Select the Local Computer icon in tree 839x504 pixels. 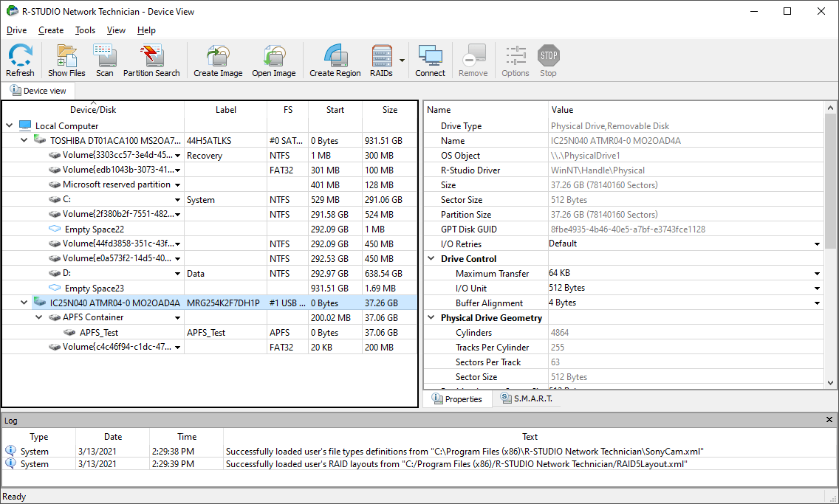click(25, 125)
